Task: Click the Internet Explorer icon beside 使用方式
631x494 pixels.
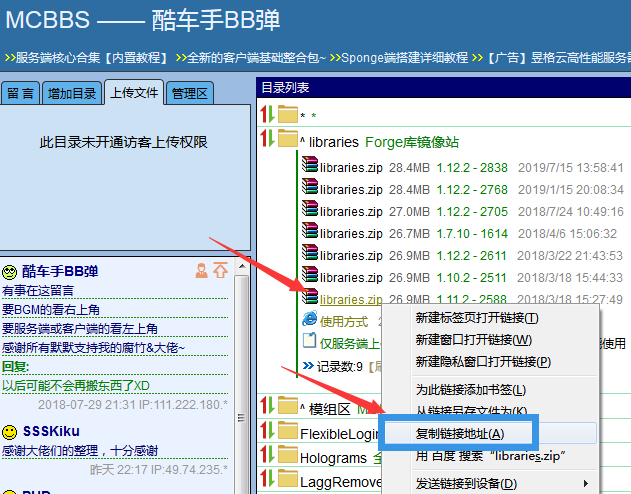Action: pos(309,319)
